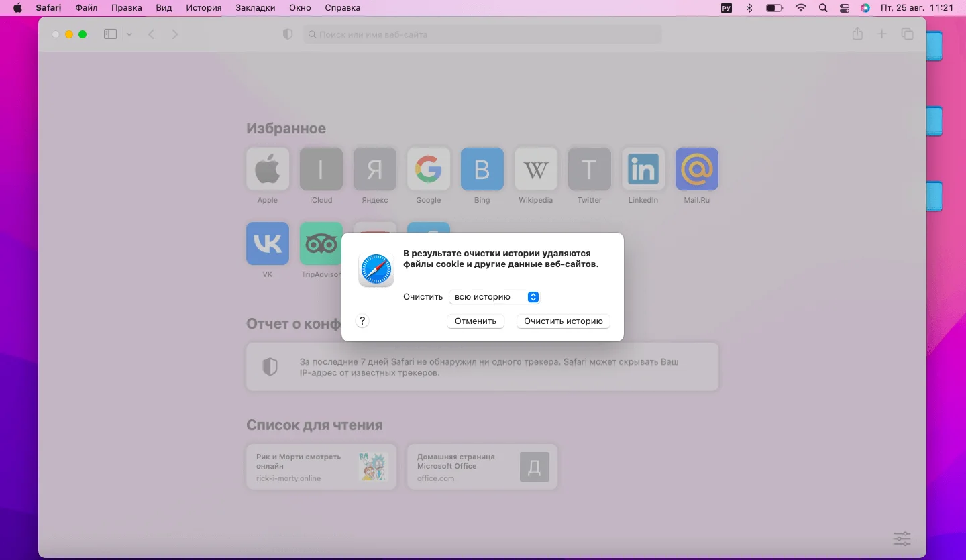Open the start page settings sliders icon
This screenshot has height=560, width=966.
coord(902,538)
